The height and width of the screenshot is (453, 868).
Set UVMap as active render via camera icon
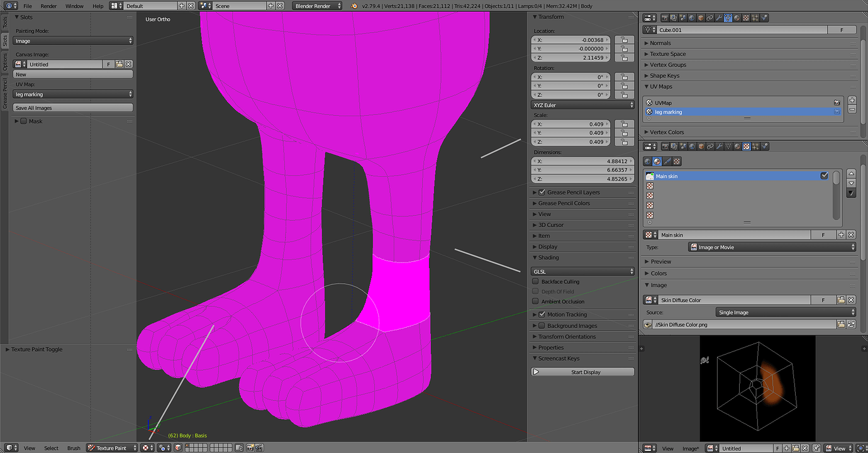pyautogui.click(x=837, y=102)
